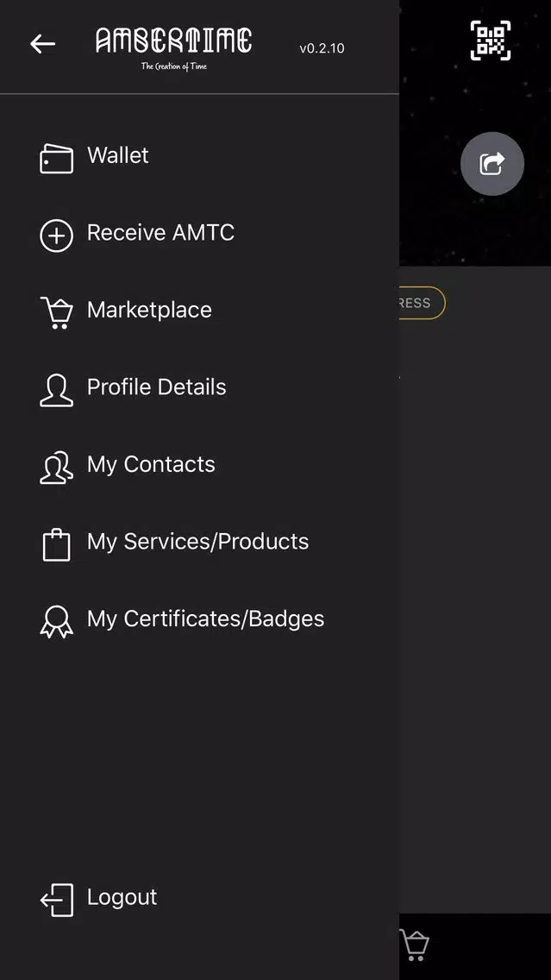Click the shopping bag Services icon
The image size is (551, 980).
tap(56, 545)
